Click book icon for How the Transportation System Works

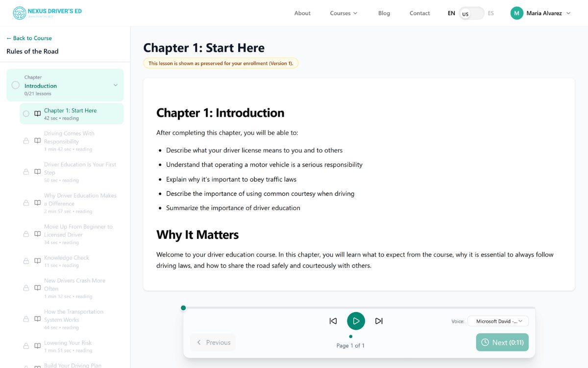(38, 319)
